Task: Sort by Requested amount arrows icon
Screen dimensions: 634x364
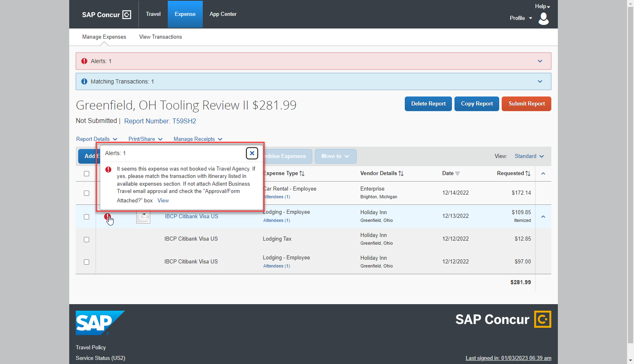Action: pos(528,173)
